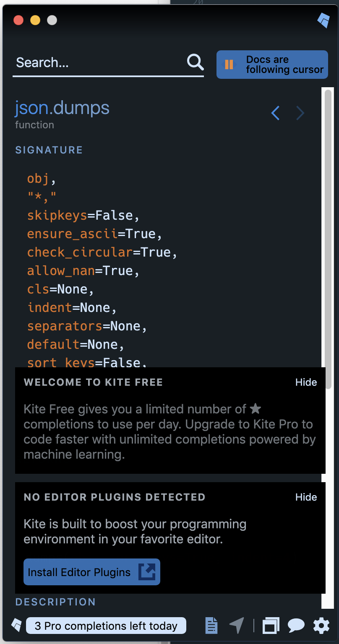Expand the DESCRIPTION section

[x=55, y=602]
